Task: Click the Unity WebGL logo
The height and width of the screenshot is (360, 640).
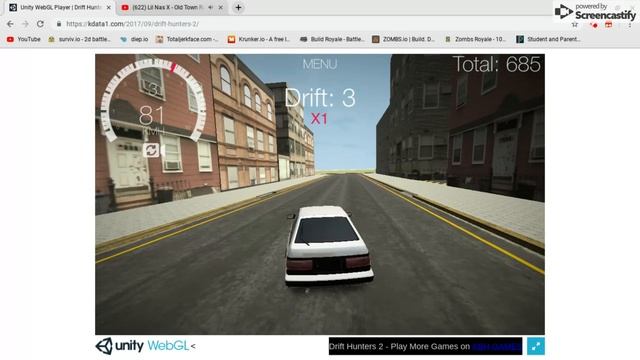Action: (x=142, y=346)
